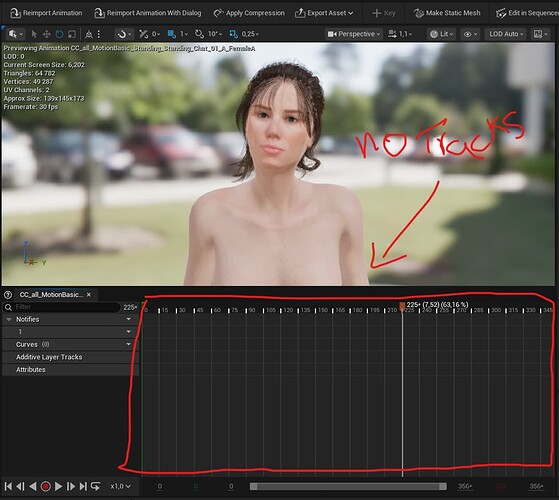The width and height of the screenshot is (559, 500).
Task: Open the Perspective view dropdown
Action: click(354, 34)
